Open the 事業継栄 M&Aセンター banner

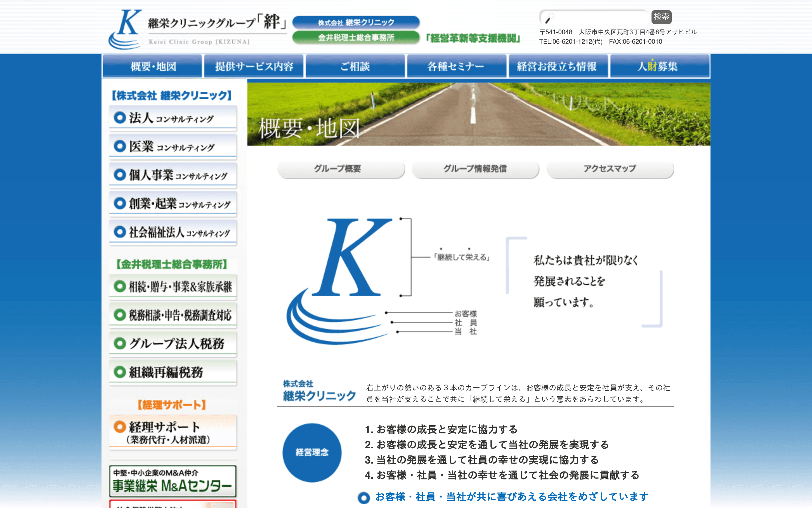point(173,481)
